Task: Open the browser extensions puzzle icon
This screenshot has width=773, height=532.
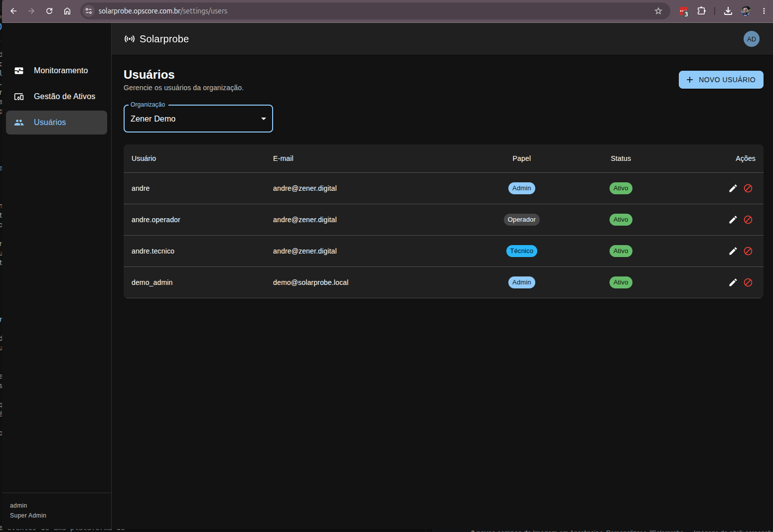Action: pos(702,11)
